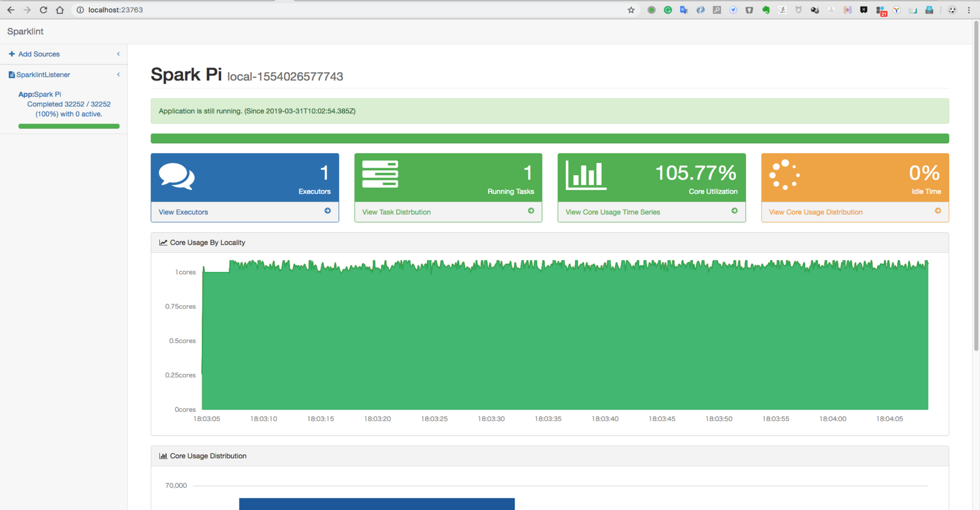Click the main green application progress bar
The image size is (980, 510).
[550, 138]
